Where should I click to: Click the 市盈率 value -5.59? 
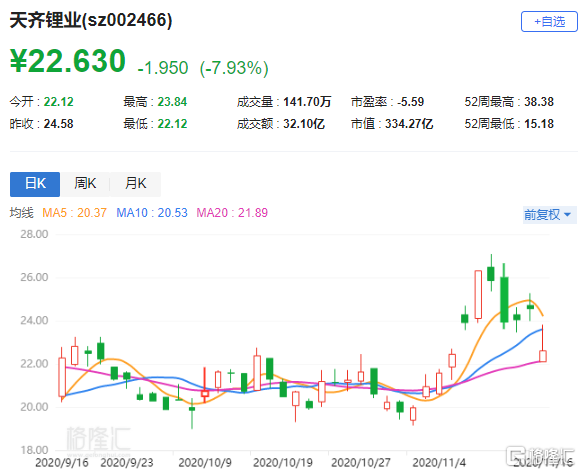(x=410, y=101)
